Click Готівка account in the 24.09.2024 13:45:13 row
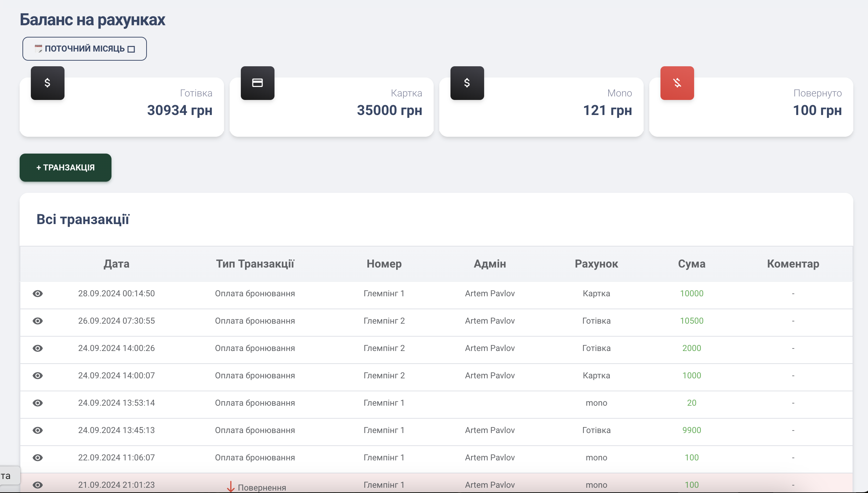Image resolution: width=868 pixels, height=493 pixels. 596,430
